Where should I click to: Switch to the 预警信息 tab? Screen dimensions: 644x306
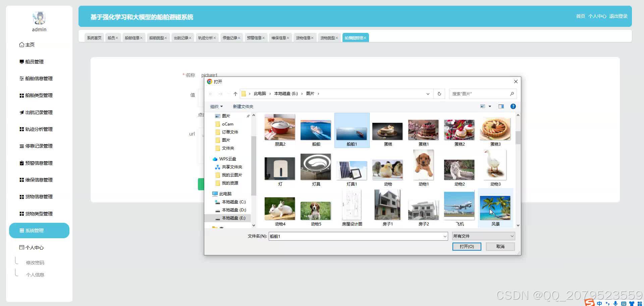(x=254, y=38)
